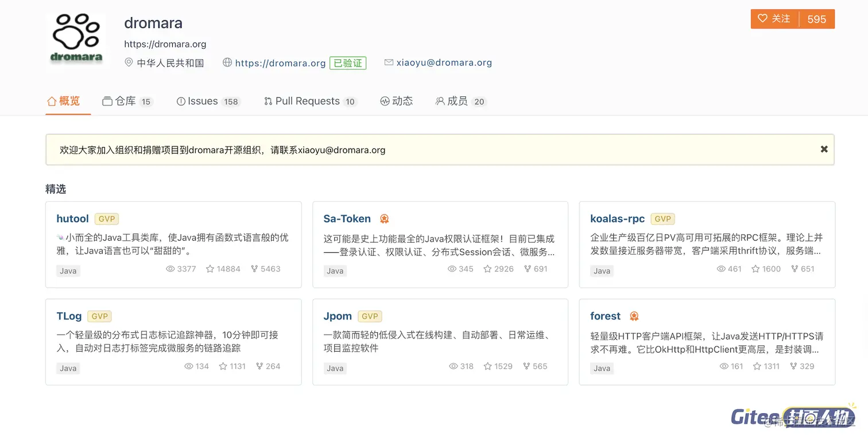Click the 5463 fork count on hutool

point(270,268)
